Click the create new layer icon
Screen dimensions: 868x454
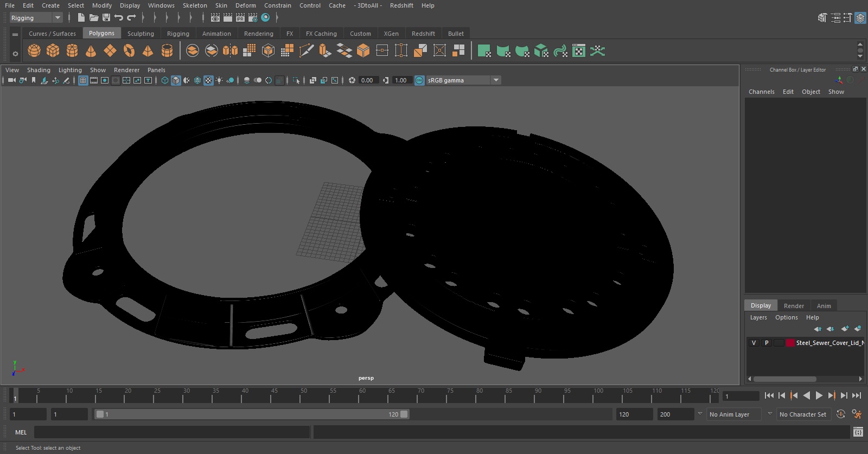pyautogui.click(x=845, y=329)
